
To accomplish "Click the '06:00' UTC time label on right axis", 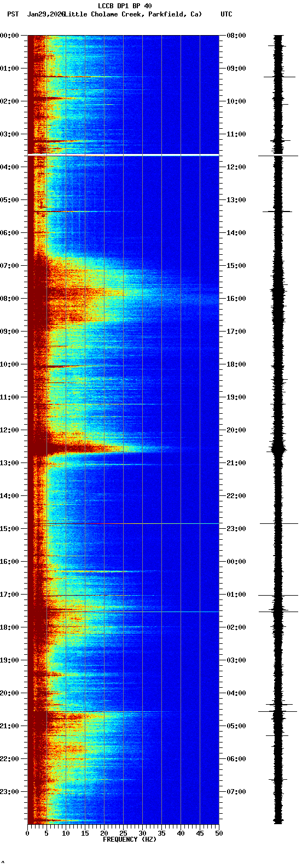I will pyautogui.click(x=236, y=759).
